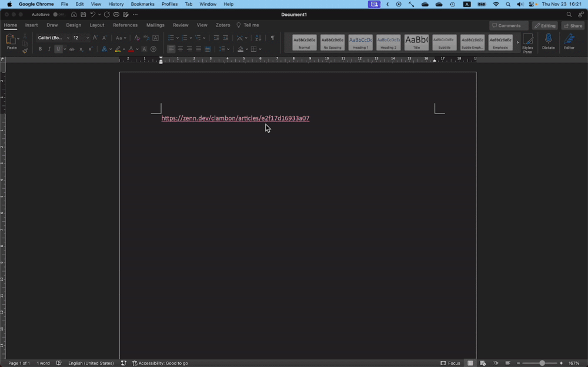Open the Insert ribbon tab
The width and height of the screenshot is (588, 367).
(x=32, y=25)
